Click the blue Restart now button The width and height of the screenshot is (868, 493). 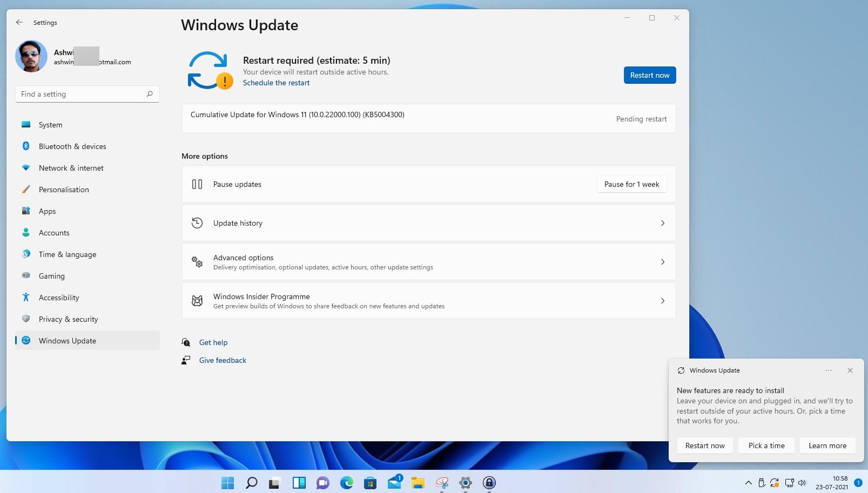tap(650, 75)
